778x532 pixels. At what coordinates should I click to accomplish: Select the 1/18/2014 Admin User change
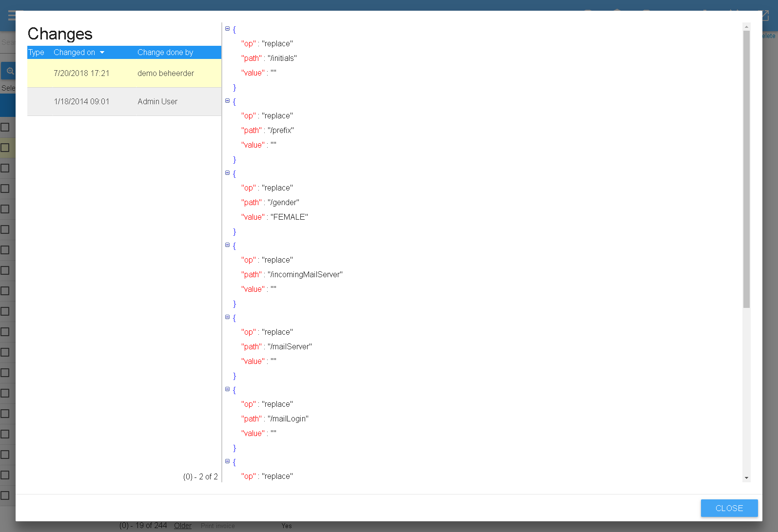124,102
